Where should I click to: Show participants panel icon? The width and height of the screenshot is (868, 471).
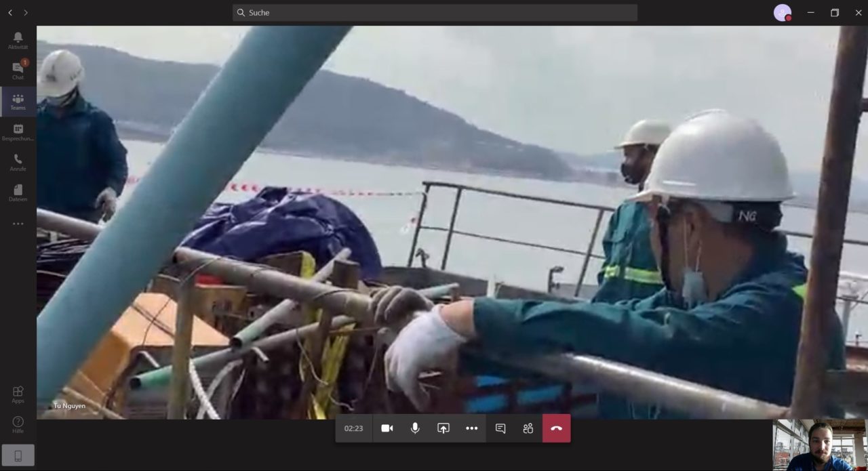(528, 428)
